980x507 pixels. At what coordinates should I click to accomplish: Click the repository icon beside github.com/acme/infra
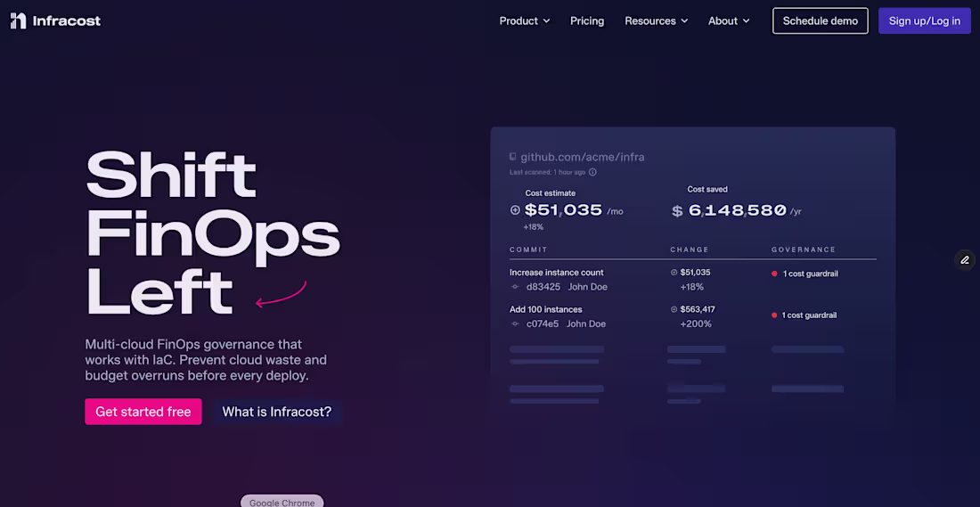[512, 157]
